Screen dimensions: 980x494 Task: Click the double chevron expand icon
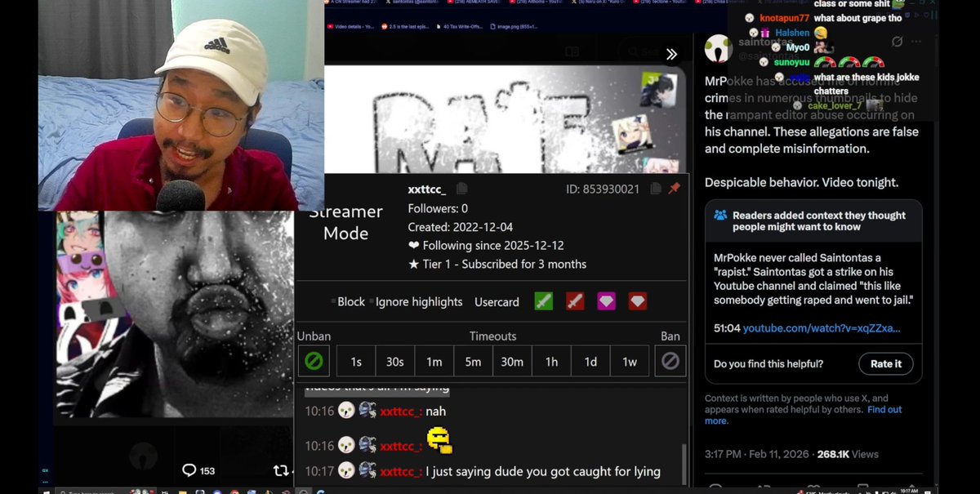tap(671, 54)
